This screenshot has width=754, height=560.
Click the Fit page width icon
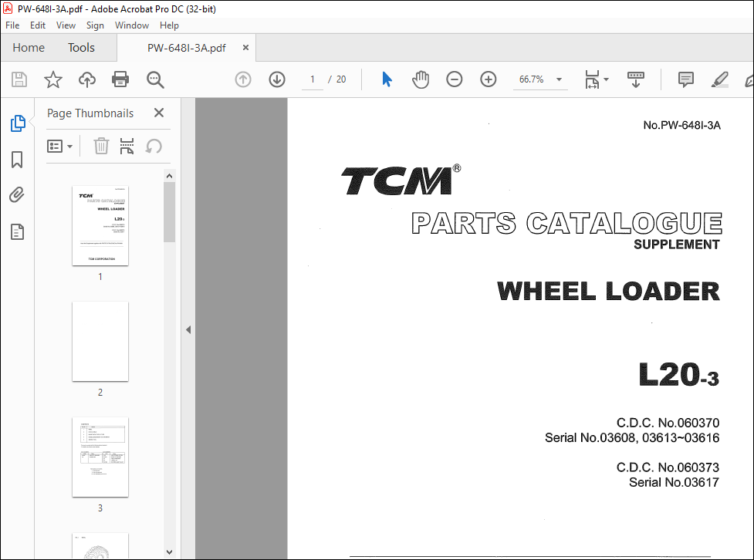point(592,79)
